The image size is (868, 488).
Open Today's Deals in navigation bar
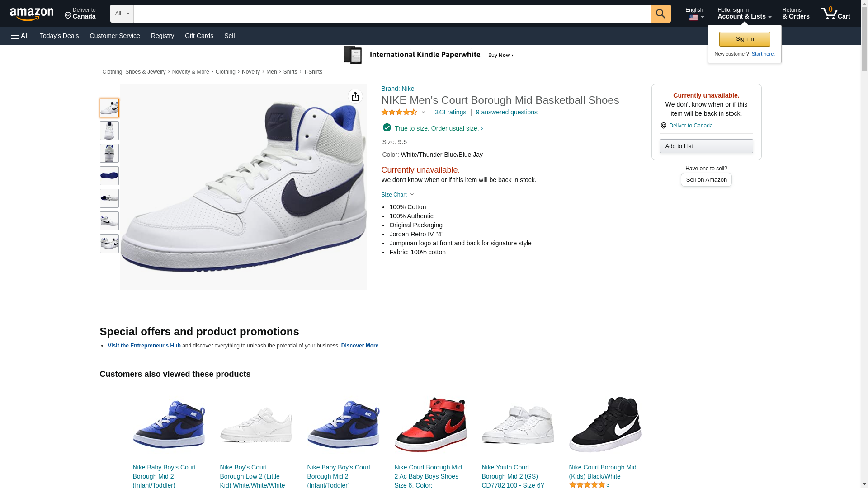59,36
